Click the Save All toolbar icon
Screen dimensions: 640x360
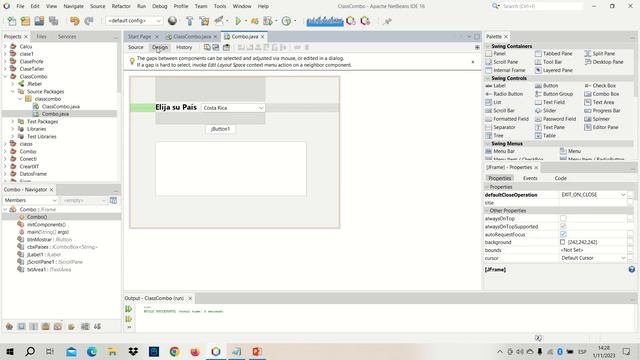tap(53, 21)
